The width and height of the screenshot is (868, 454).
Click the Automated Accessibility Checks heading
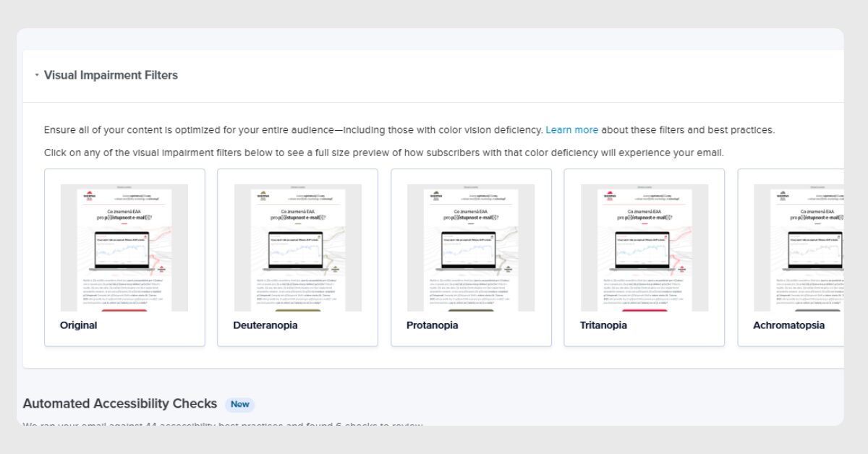[120, 404]
